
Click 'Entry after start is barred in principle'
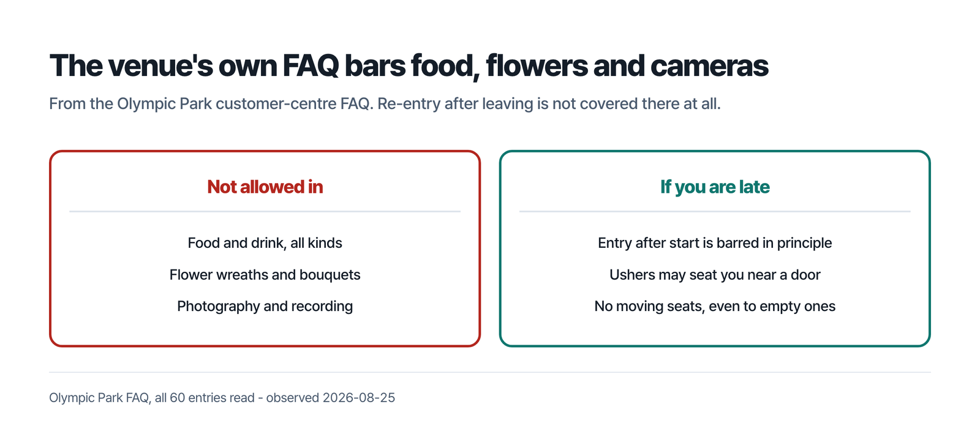(715, 243)
